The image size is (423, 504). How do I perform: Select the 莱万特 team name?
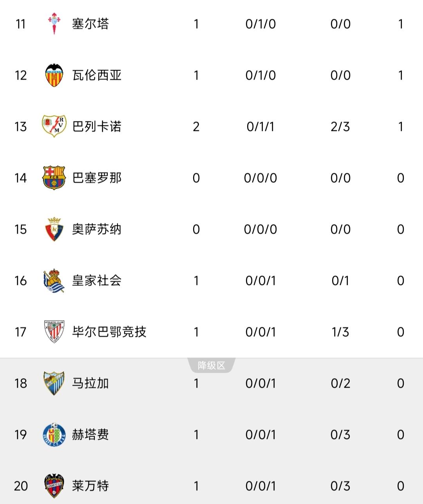tap(90, 486)
